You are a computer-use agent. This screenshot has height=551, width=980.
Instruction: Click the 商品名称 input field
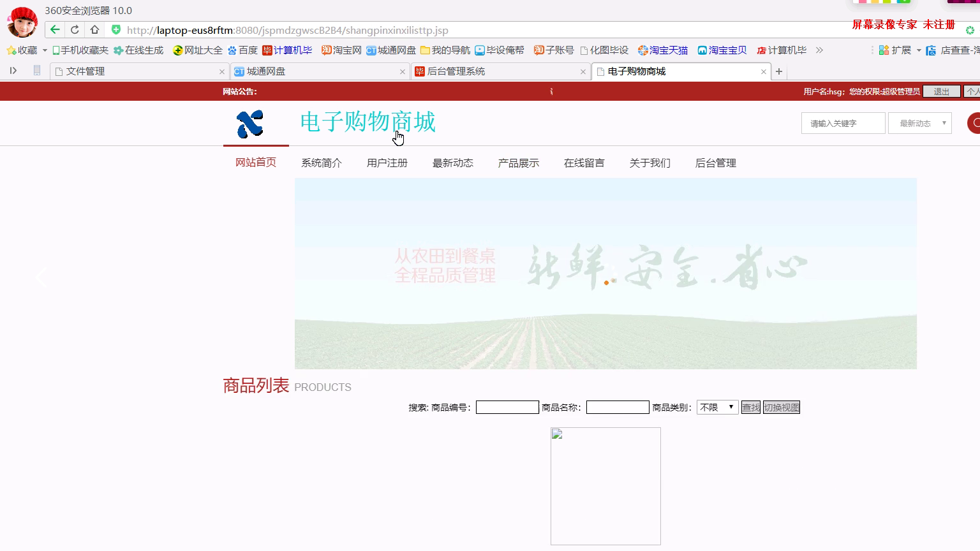[618, 408]
